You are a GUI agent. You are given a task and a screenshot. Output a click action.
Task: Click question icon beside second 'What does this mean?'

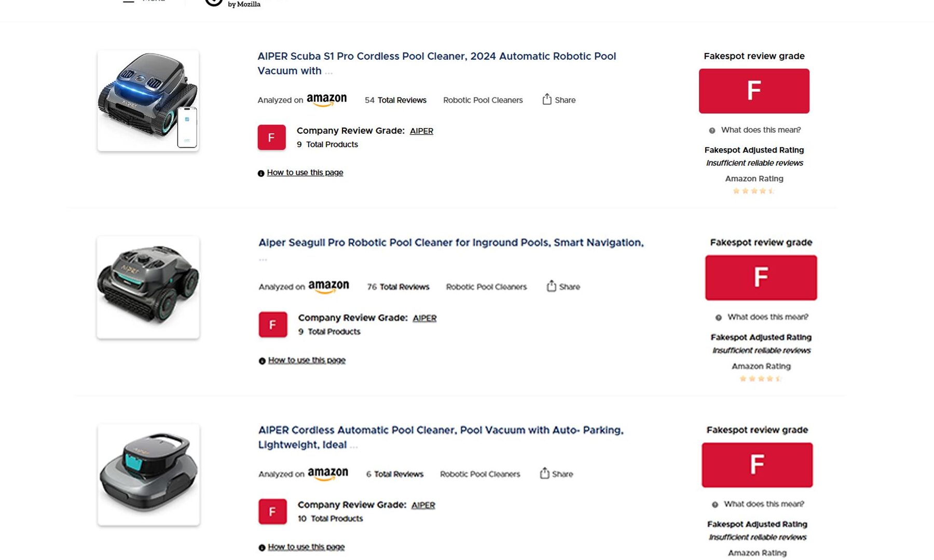pyautogui.click(x=718, y=317)
